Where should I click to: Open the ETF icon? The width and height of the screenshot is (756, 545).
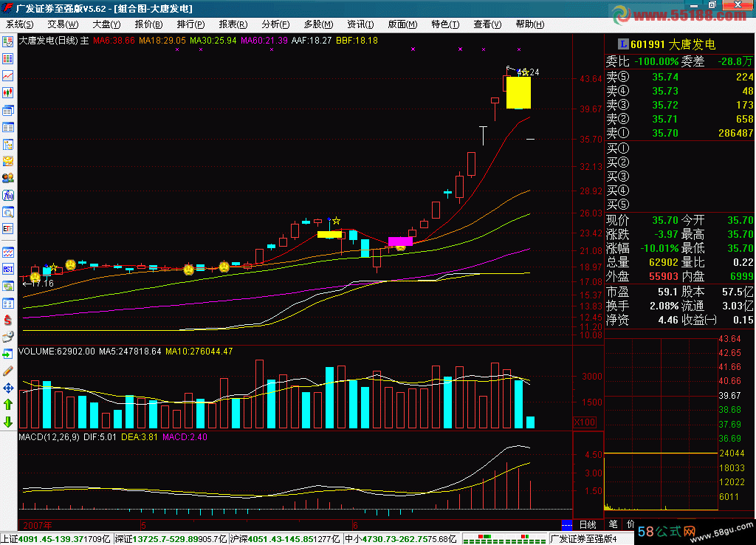7,229
